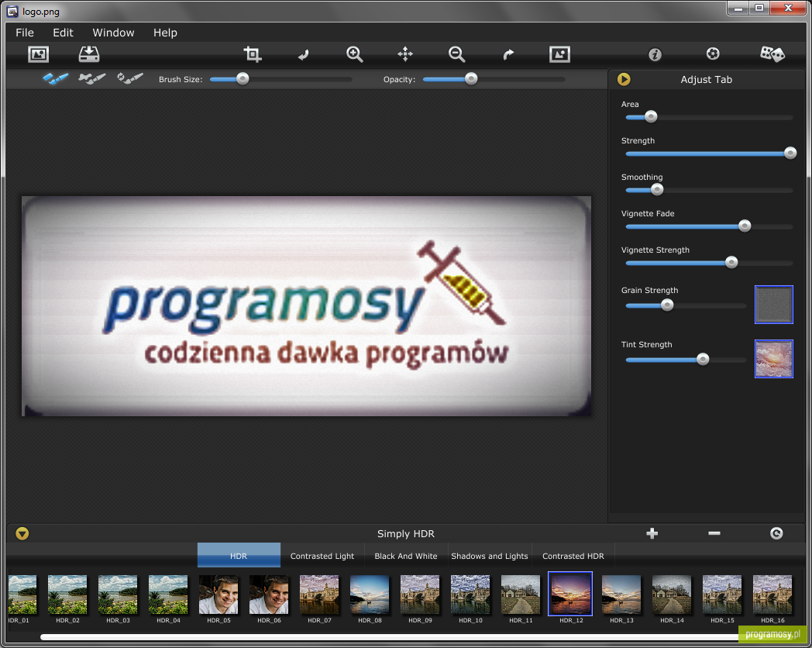Open the info icon

coord(655,54)
